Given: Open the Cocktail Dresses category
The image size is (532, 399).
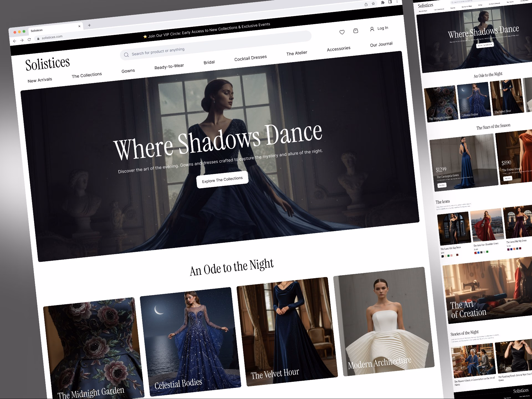Looking at the screenshot, I should tap(250, 58).
